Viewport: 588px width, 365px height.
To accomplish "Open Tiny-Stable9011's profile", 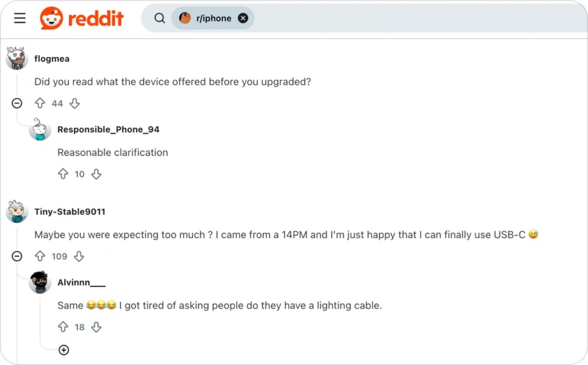I will pos(70,212).
